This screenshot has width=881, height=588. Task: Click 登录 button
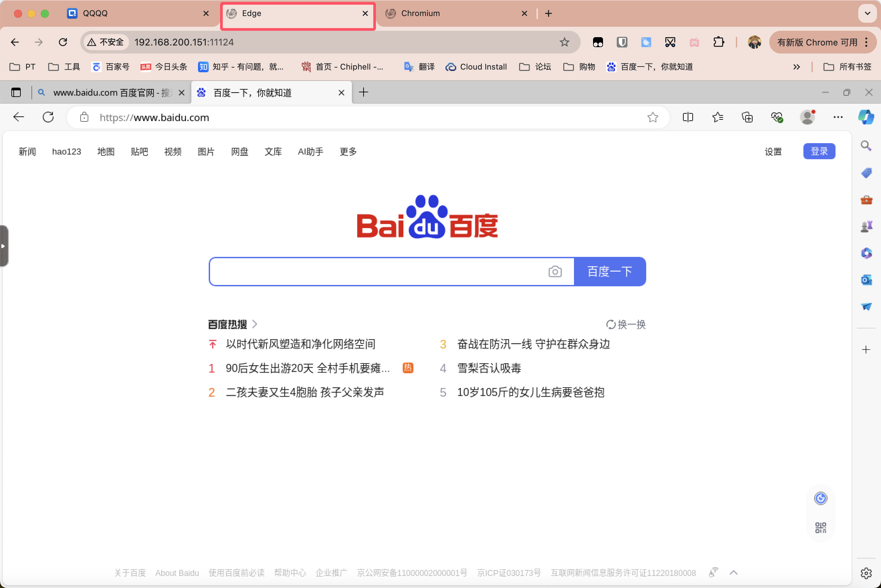pyautogui.click(x=819, y=151)
